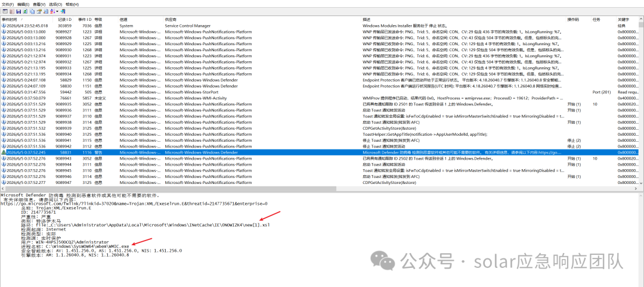Click the info icon on record 9089940 row
Viewport: 644px width, 287px height.
pyautogui.click(x=4, y=134)
